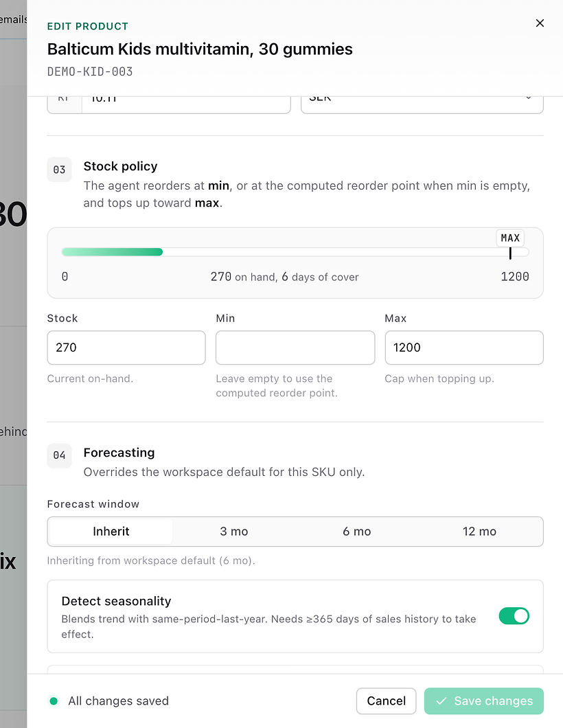Open the currency dropdown chevron
The image size is (563, 728).
point(528,98)
